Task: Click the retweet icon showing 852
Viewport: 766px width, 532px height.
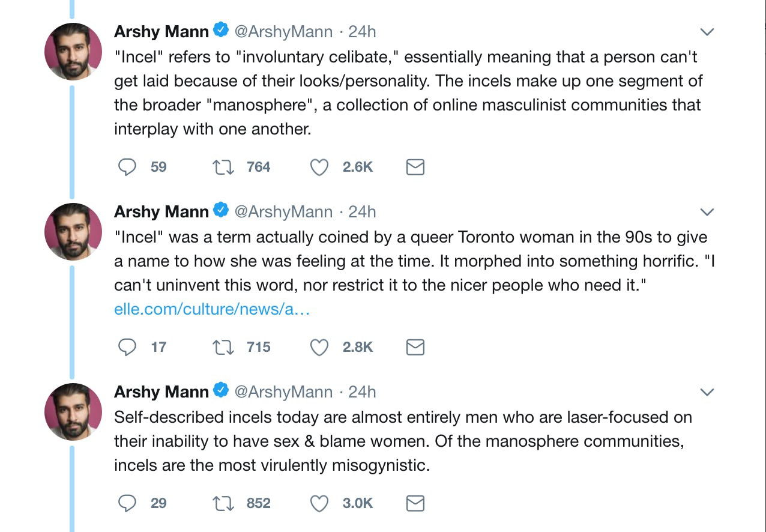Action: pos(223,503)
